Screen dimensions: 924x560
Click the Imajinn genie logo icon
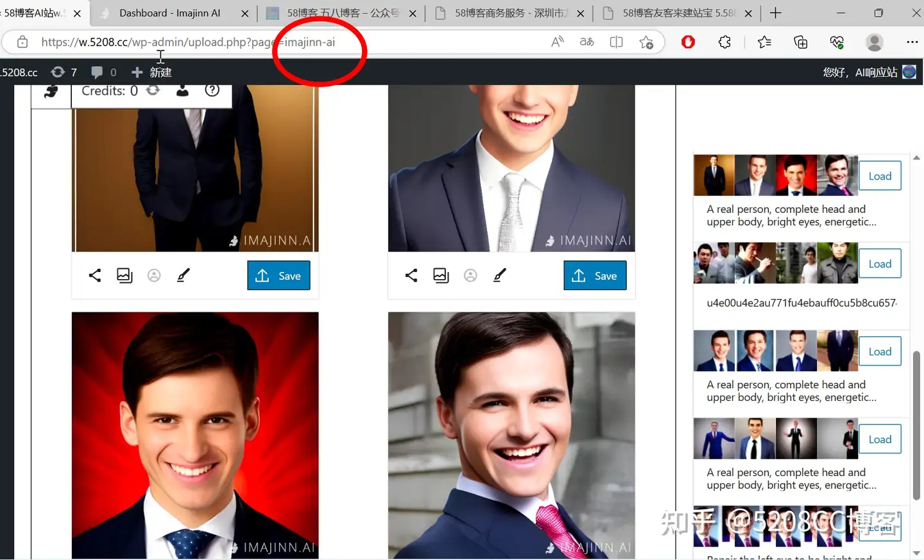click(x=51, y=92)
